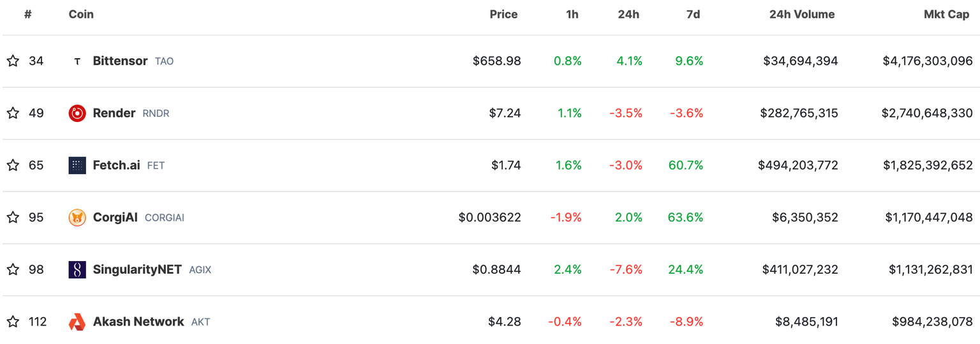Sort by the 24h change header
The width and height of the screenshot is (980, 344).
628,14
